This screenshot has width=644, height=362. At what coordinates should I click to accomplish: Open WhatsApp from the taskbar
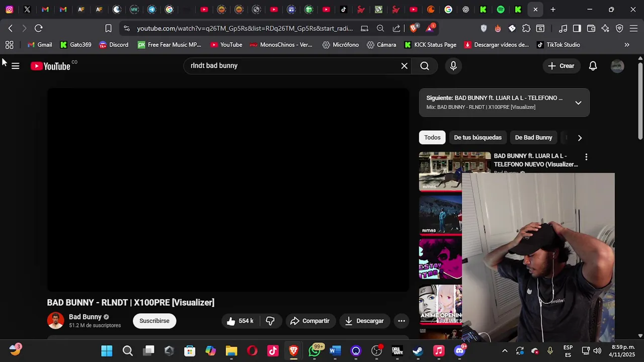coord(314,351)
